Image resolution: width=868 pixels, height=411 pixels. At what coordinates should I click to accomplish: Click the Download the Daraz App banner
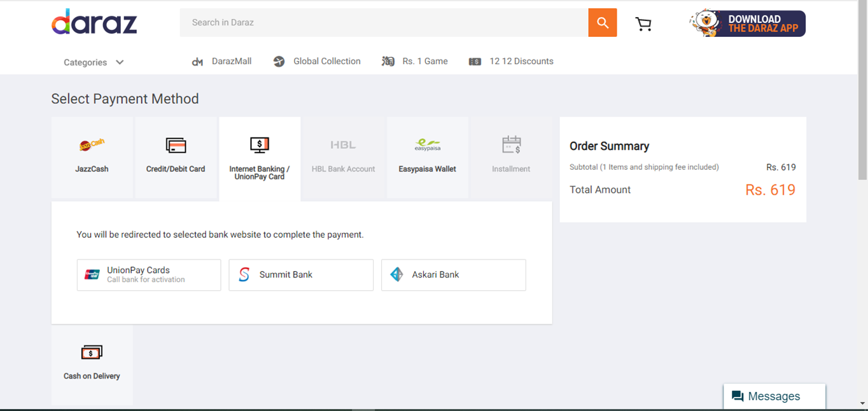coord(748,24)
